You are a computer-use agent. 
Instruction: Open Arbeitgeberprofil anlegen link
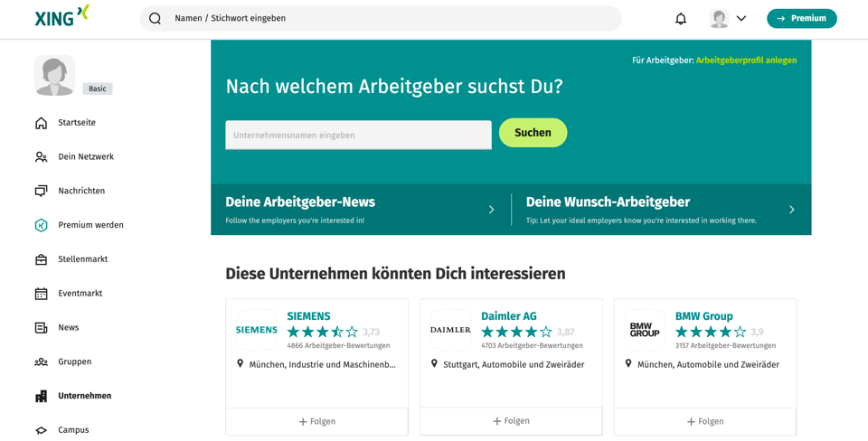(x=746, y=61)
